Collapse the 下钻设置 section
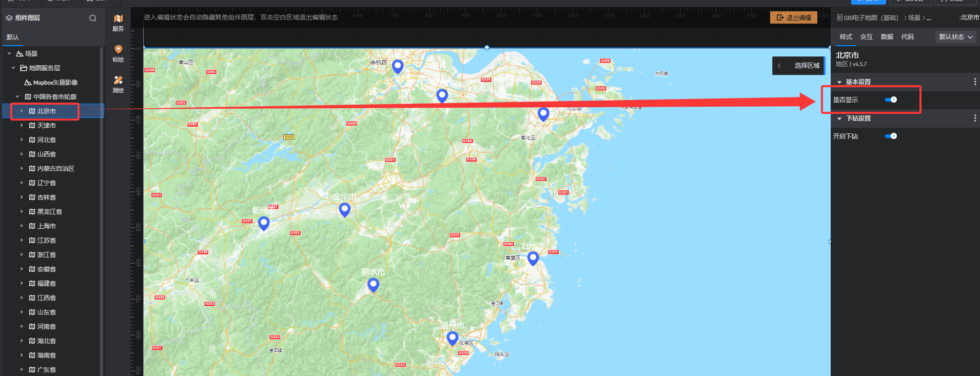980x376 pixels. click(x=839, y=118)
